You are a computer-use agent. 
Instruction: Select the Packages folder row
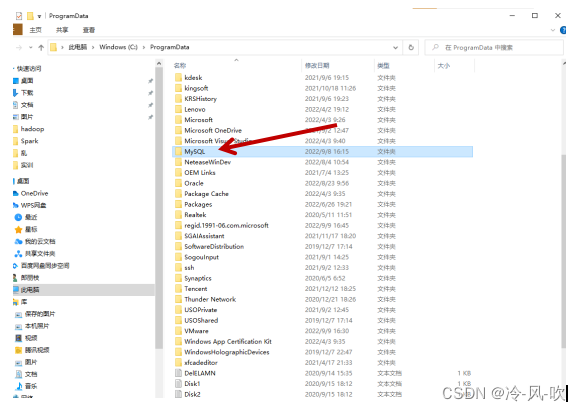click(x=322, y=204)
